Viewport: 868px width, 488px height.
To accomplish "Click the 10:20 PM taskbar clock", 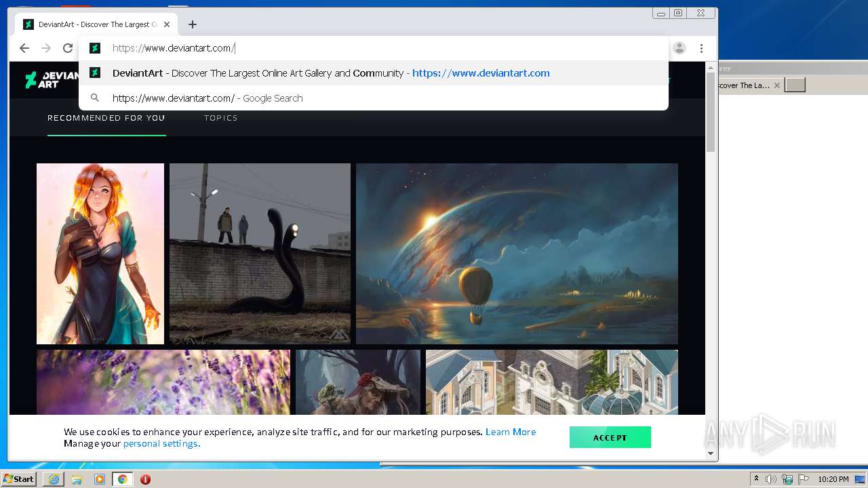I will click(x=833, y=479).
